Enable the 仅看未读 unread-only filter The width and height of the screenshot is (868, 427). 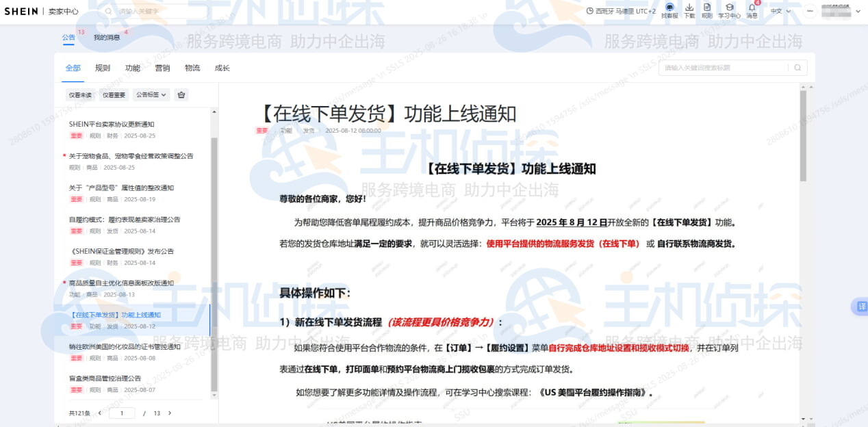(x=79, y=94)
